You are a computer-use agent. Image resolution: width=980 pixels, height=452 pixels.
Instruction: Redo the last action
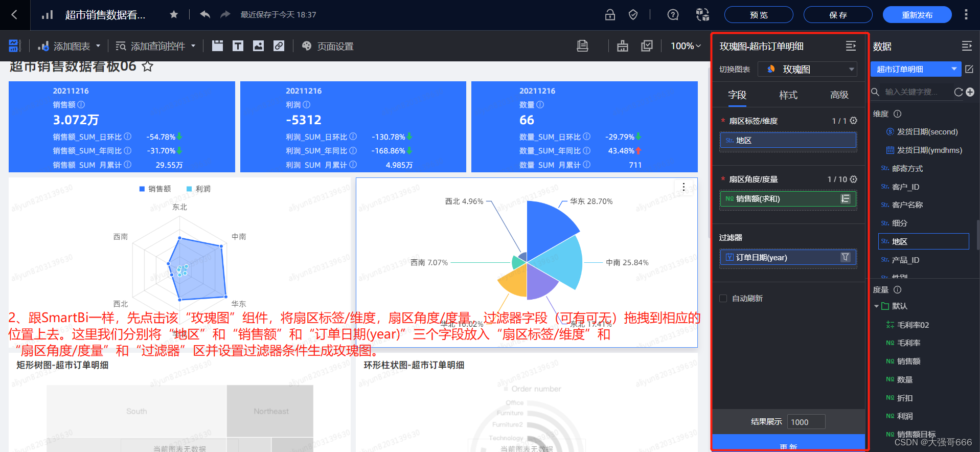point(225,15)
